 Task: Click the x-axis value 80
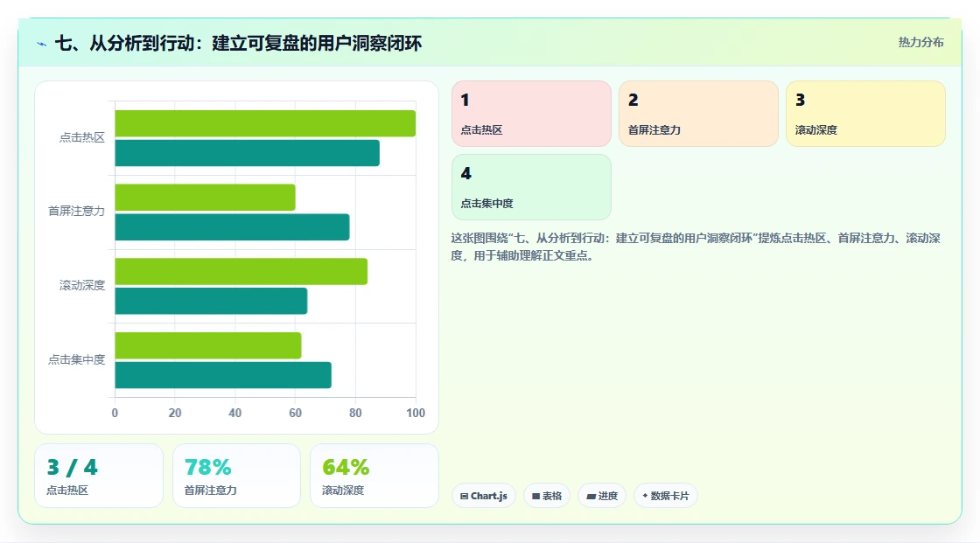tap(355, 413)
